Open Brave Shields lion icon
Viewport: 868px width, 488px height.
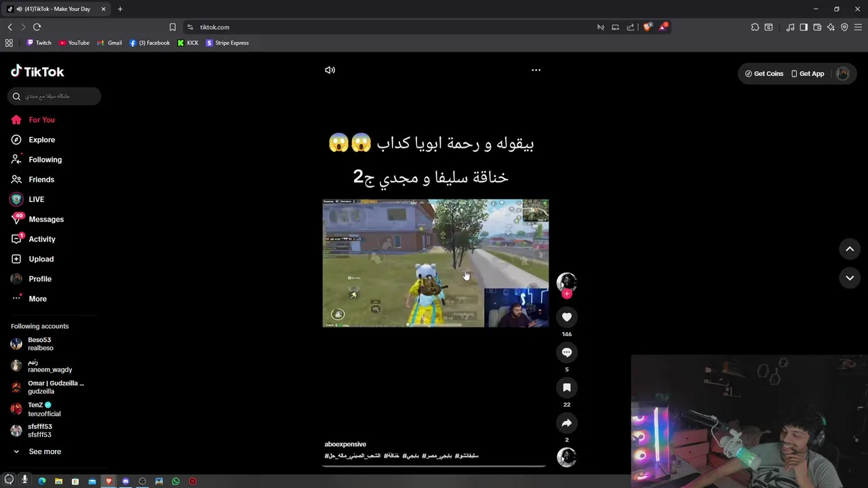click(648, 27)
